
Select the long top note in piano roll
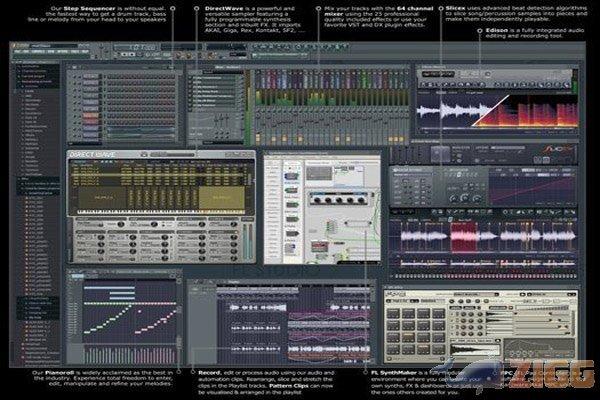point(109,288)
